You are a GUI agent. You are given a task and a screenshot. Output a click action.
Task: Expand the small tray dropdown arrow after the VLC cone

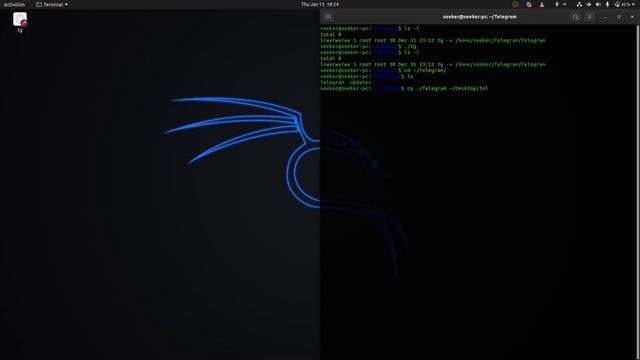564,4
